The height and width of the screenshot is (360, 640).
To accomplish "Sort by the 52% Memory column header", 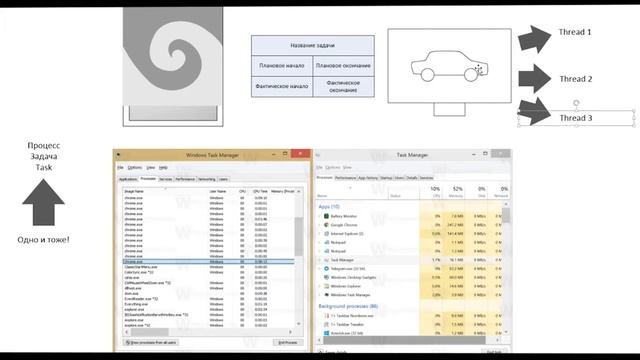I will tap(453, 192).
